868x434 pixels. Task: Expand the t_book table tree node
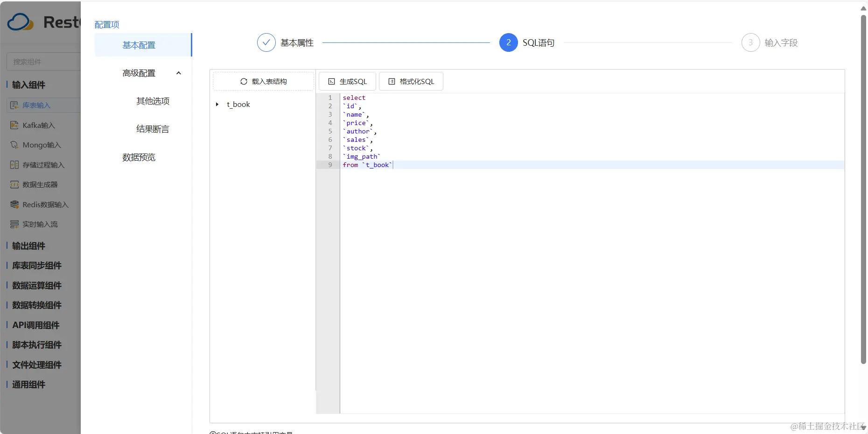217,104
